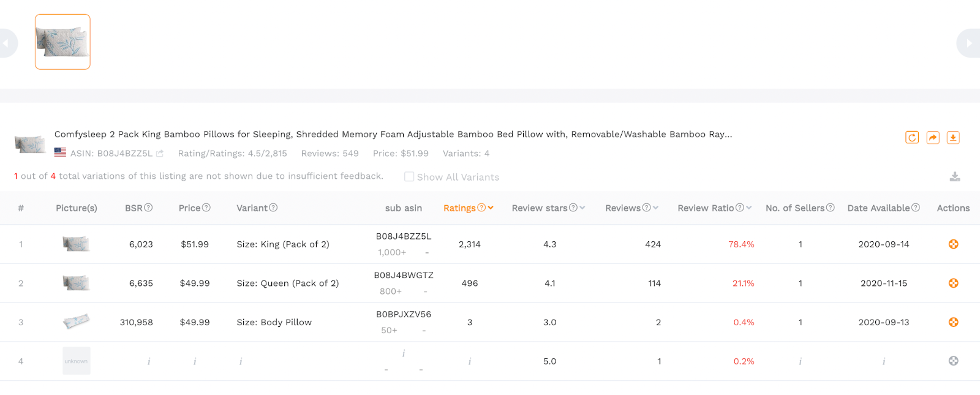Click variant text Size: Body Pillow
The image size is (980, 395).
274,322
